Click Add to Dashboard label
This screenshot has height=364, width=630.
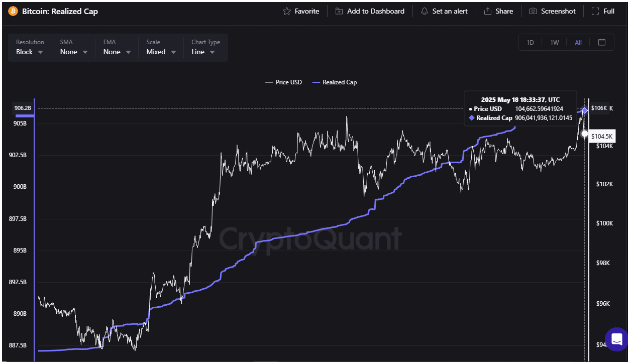coord(376,11)
